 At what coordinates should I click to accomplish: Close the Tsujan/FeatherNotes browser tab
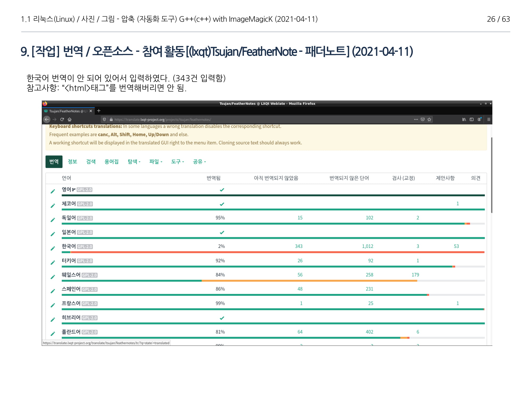[91, 111]
